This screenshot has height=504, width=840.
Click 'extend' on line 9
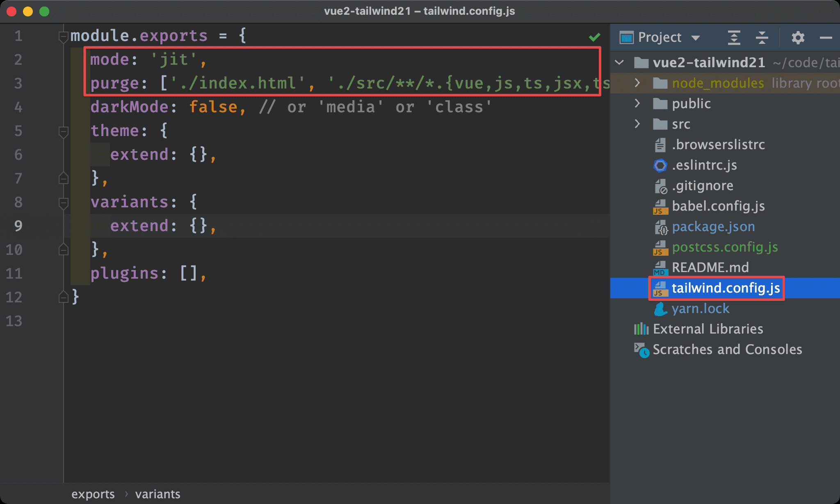click(139, 226)
